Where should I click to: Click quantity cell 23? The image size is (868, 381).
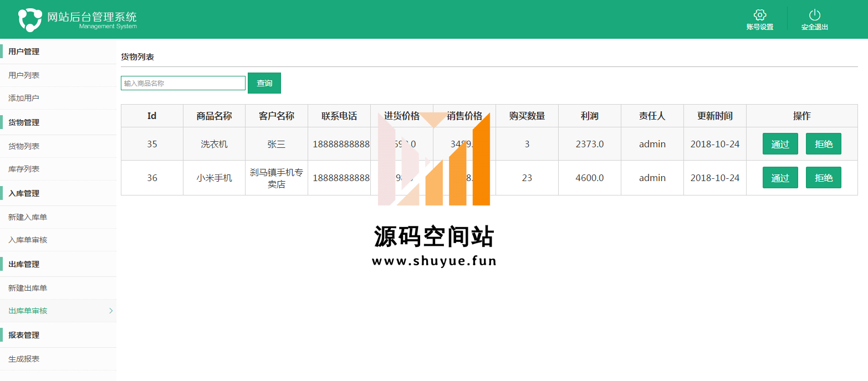click(527, 178)
